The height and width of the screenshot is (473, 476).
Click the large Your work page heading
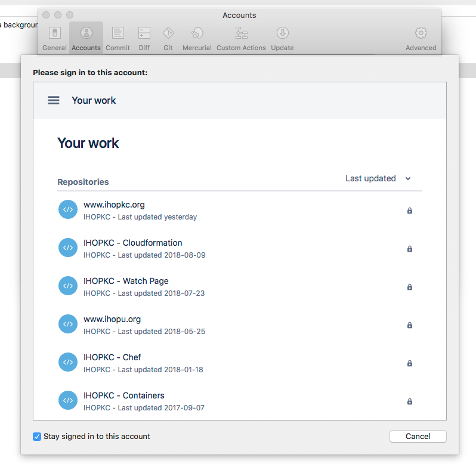click(88, 143)
